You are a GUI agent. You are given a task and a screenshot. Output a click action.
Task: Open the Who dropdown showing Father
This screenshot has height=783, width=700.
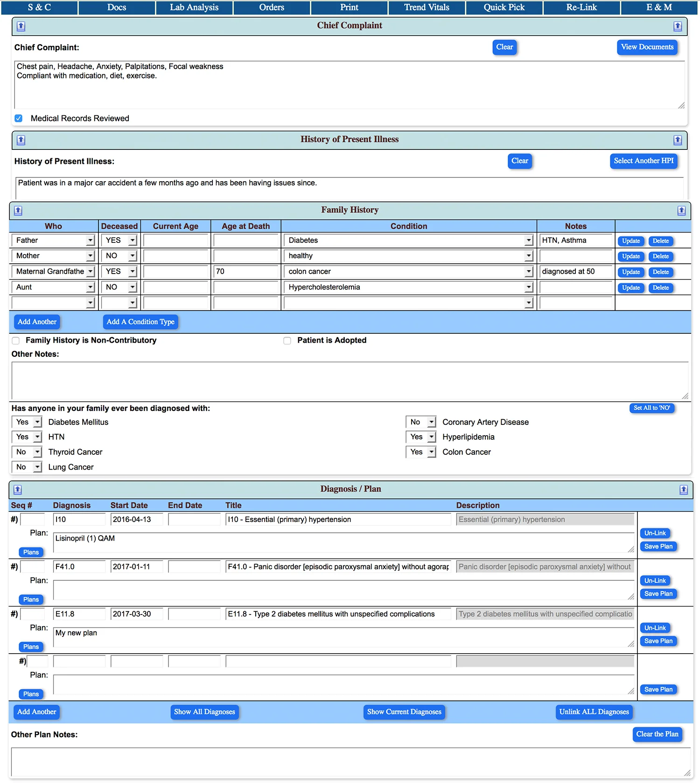53,240
